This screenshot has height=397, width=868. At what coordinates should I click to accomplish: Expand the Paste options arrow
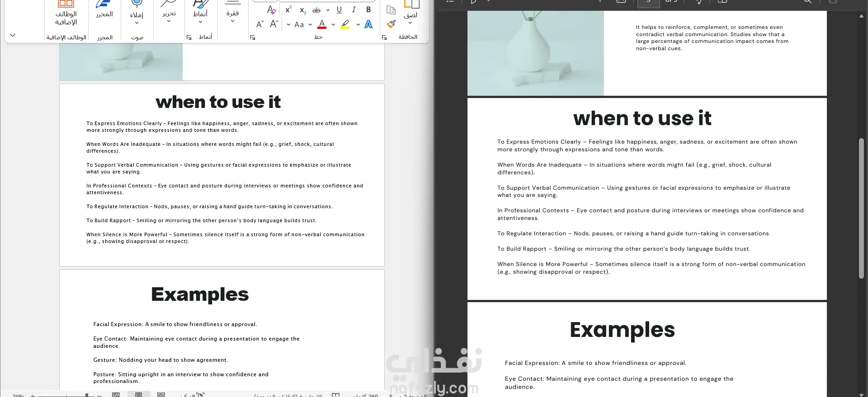(x=410, y=23)
